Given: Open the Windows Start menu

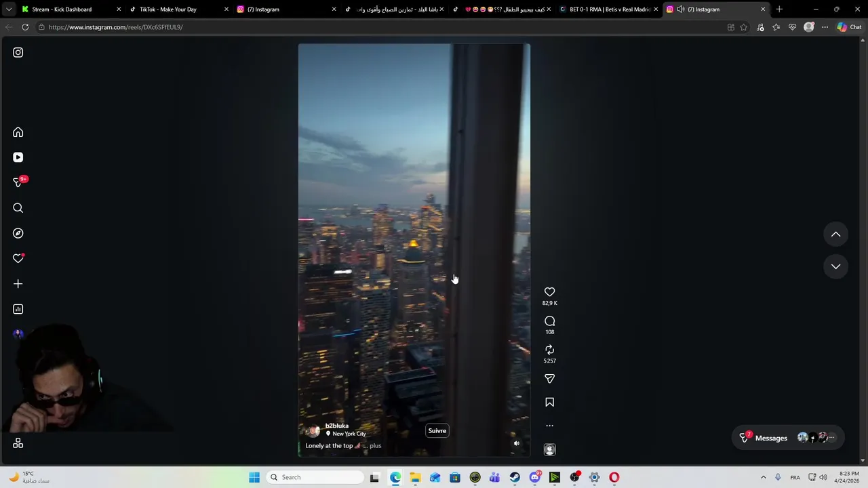Looking at the screenshot, I should pyautogui.click(x=254, y=477).
